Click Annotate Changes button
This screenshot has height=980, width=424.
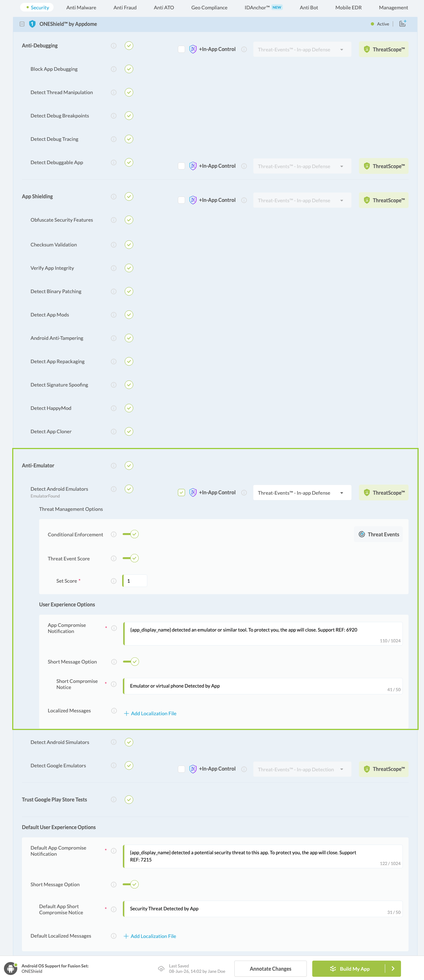tap(270, 969)
